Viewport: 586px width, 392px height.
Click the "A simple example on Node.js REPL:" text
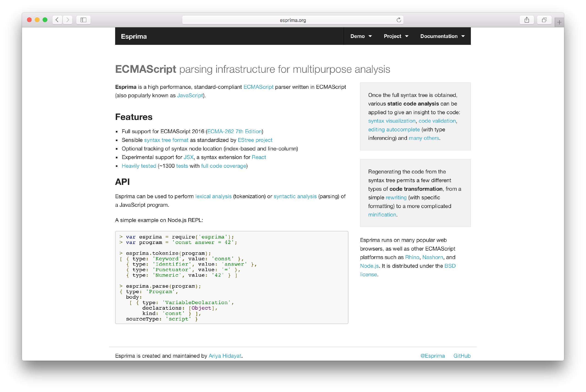click(159, 220)
